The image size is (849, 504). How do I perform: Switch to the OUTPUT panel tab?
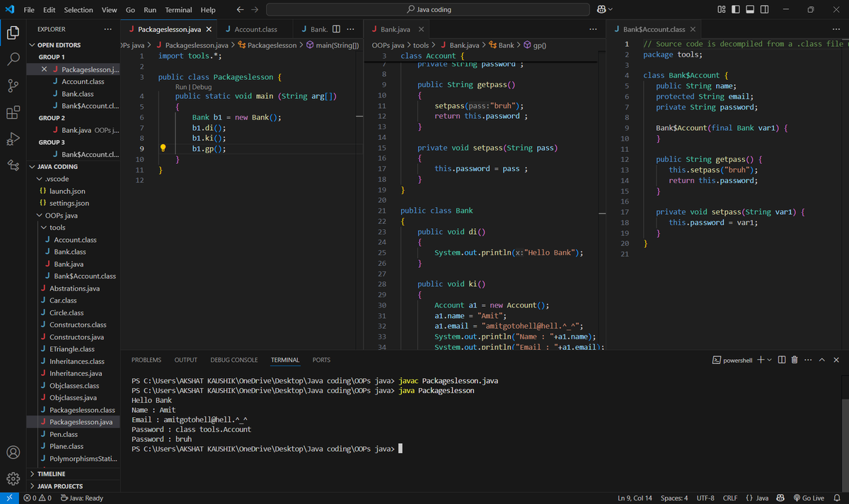186,361
